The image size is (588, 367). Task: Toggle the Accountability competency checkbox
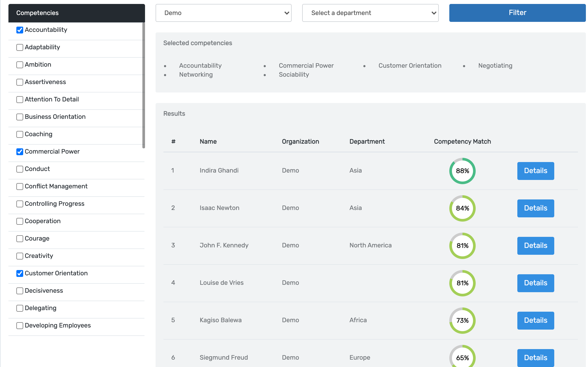click(x=20, y=30)
